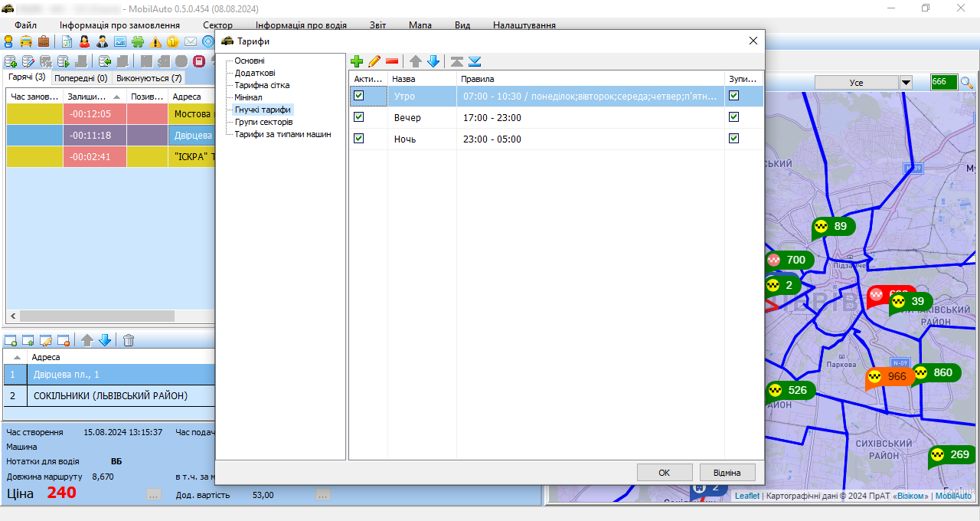Switch to the Виконуються (7) tab
The width and height of the screenshot is (980, 521).
tap(149, 78)
